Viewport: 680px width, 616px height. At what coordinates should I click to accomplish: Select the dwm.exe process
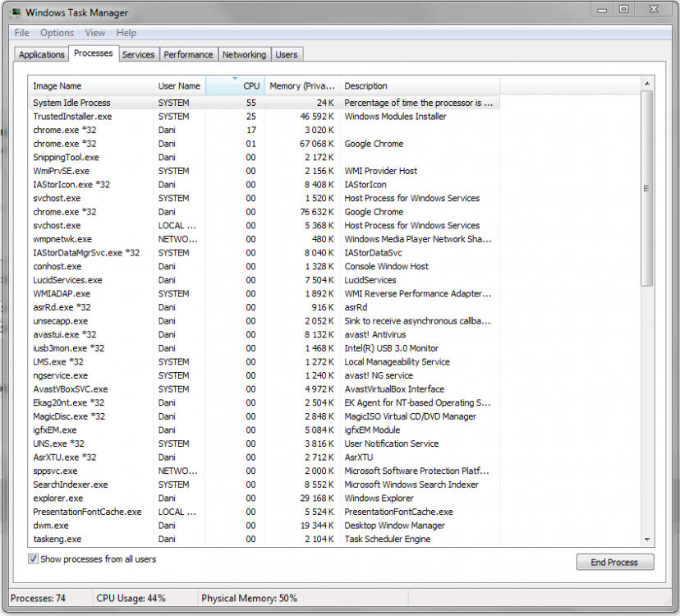tap(264, 526)
